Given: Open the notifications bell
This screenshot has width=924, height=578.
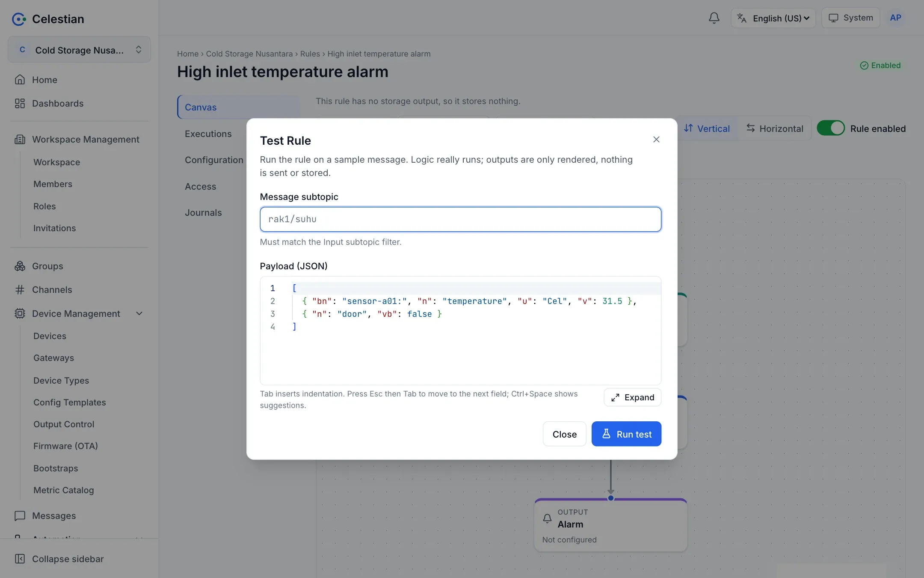Looking at the screenshot, I should coord(714,18).
